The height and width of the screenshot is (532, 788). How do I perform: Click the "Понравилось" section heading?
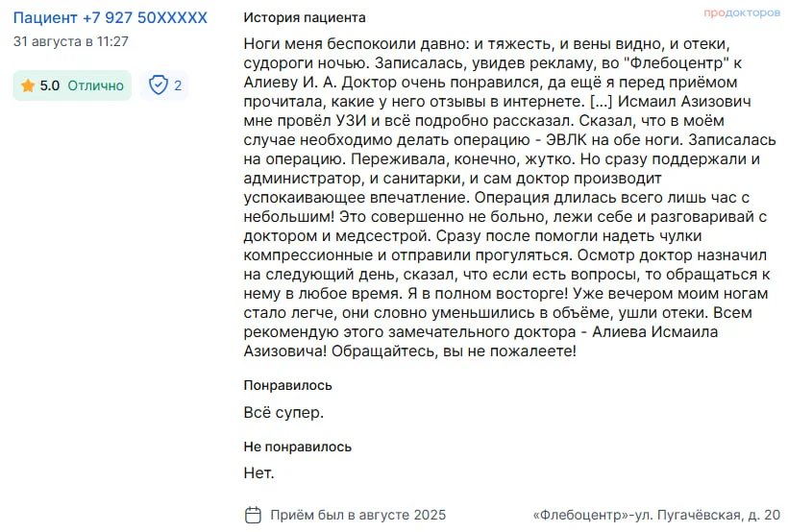(x=288, y=385)
